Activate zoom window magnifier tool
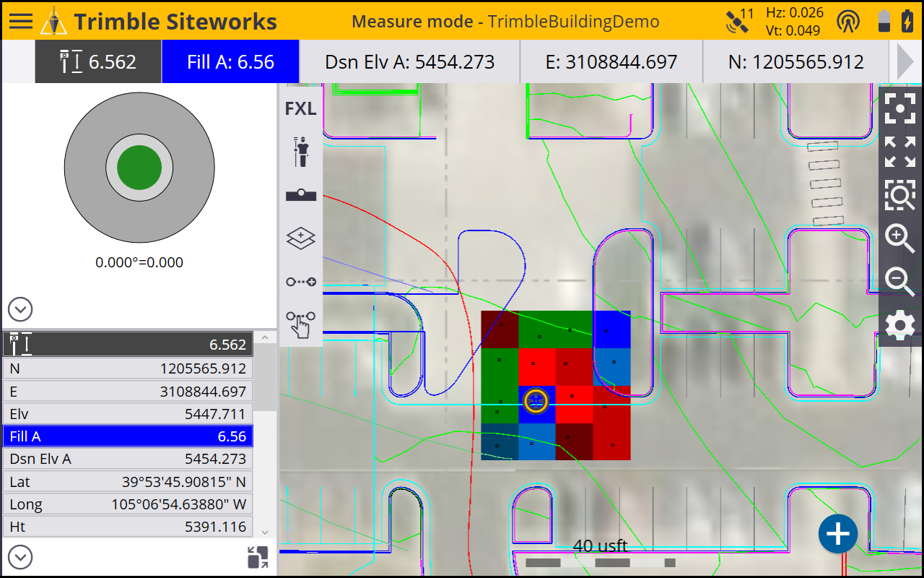The width and height of the screenshot is (924, 578). [900, 194]
